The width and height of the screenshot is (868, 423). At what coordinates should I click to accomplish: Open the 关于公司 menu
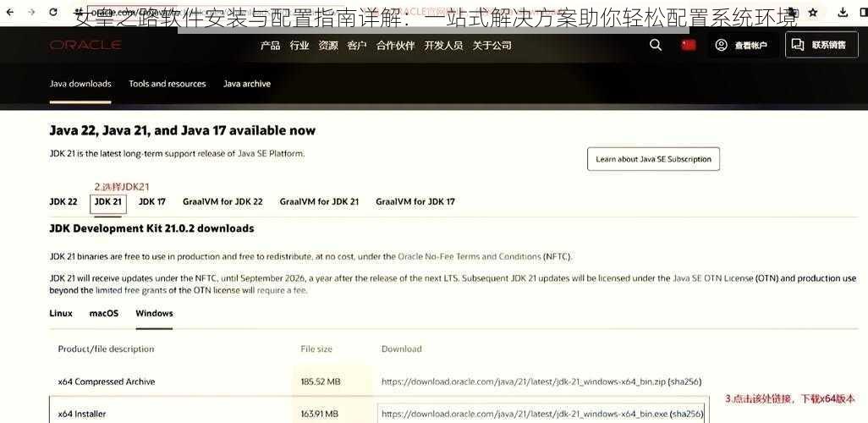pos(492,46)
